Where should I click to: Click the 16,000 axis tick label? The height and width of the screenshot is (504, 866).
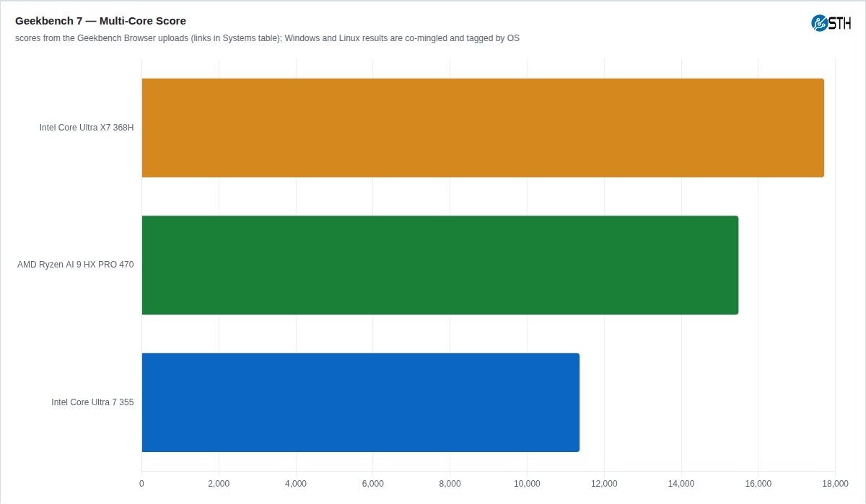tap(758, 483)
